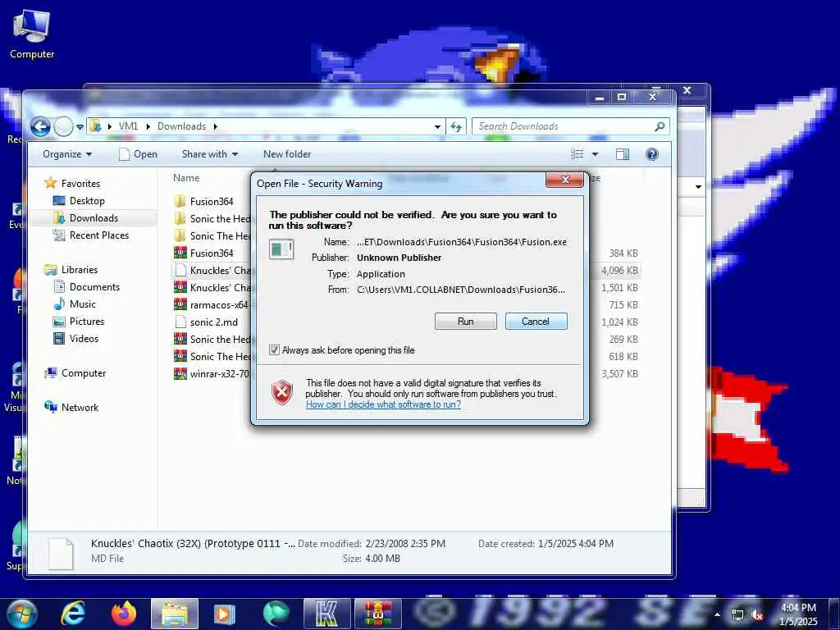Select the rarmacos-x64 archive

[218, 305]
